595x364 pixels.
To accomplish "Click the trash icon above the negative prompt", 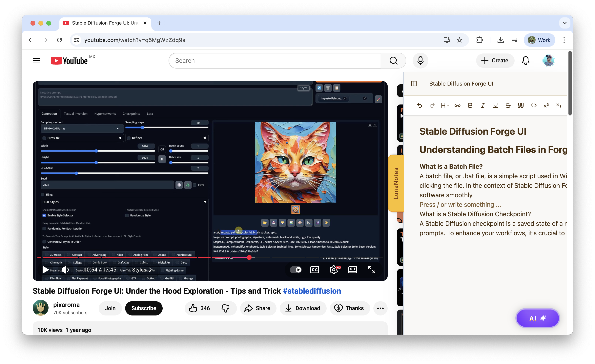I will click(328, 88).
